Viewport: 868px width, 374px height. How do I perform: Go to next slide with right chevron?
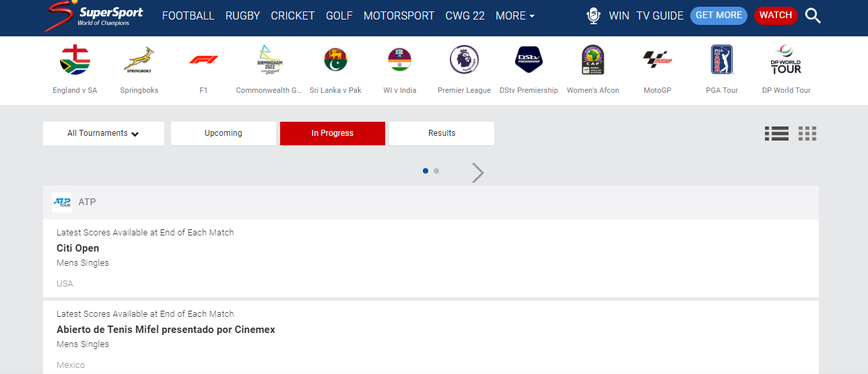tap(477, 173)
